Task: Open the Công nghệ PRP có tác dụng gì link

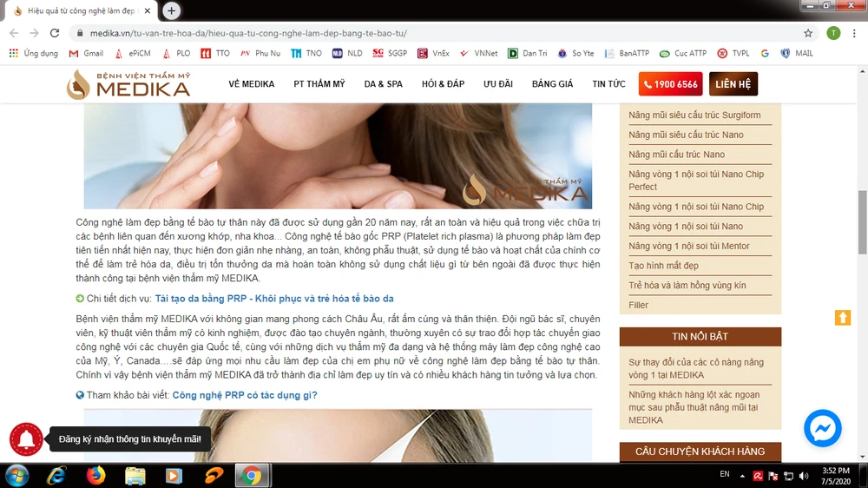Action: coord(245,395)
